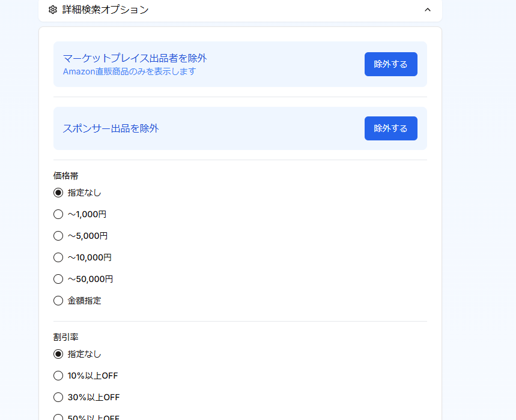Select 指定なし under 価格帯
The image size is (516, 420).
point(58,193)
